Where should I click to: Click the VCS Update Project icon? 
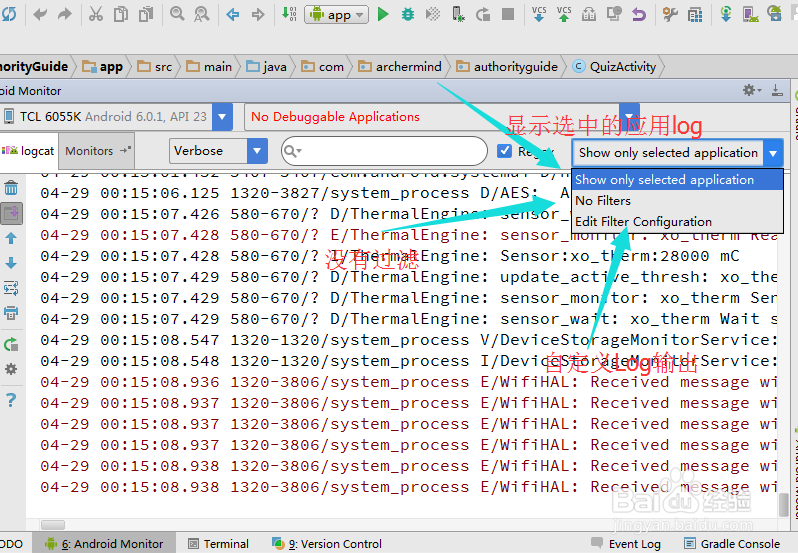point(538,14)
